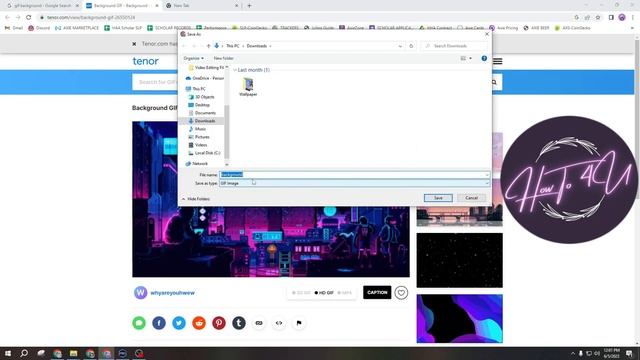Click This PC in the breadcrumb path

[233, 46]
